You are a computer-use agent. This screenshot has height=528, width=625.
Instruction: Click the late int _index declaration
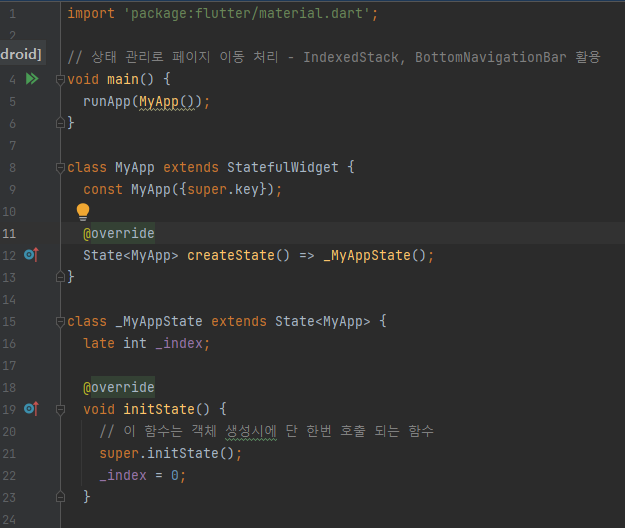(x=146, y=343)
